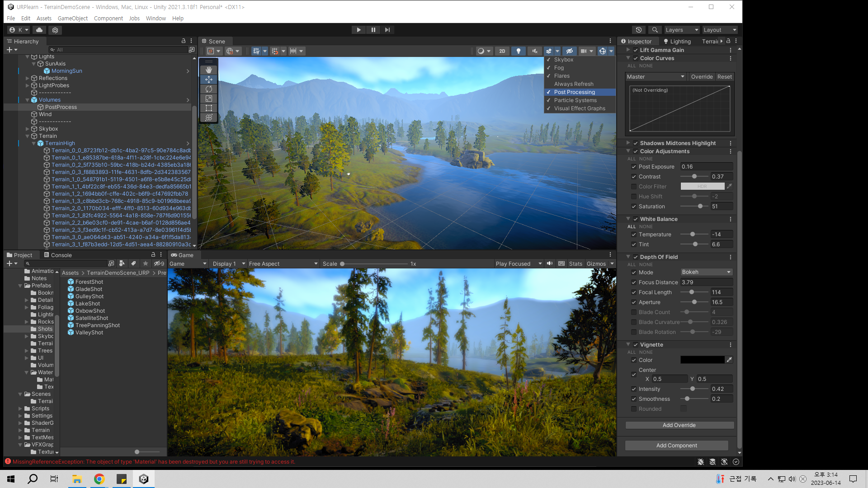Enable Color Filter override checkbox
Image resolution: width=868 pixels, height=488 pixels.
[x=634, y=187]
